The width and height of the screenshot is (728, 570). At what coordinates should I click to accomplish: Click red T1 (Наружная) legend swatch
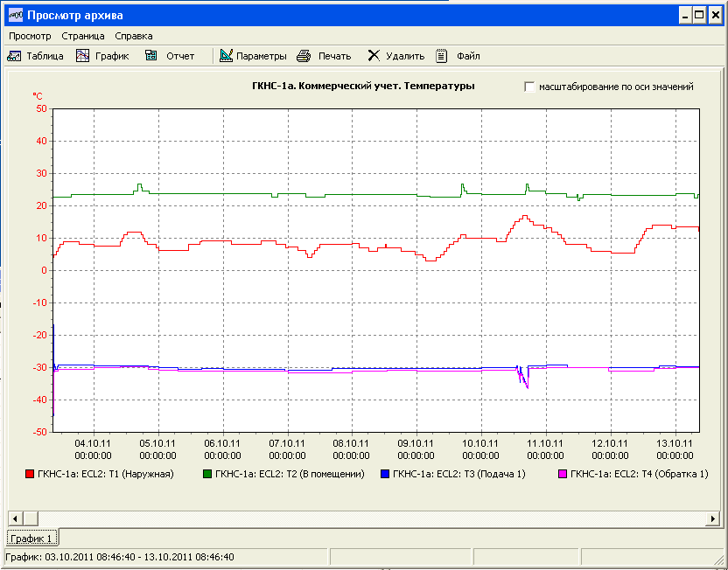click(30, 474)
